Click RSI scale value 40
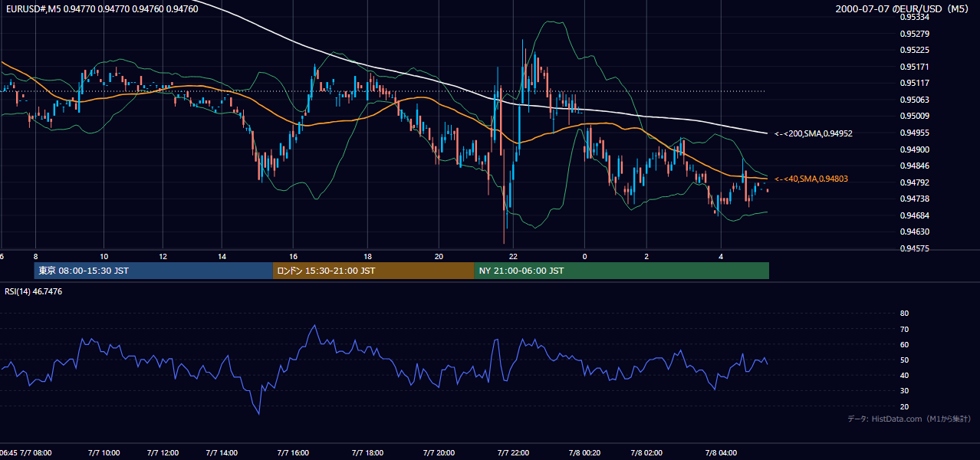 click(904, 375)
